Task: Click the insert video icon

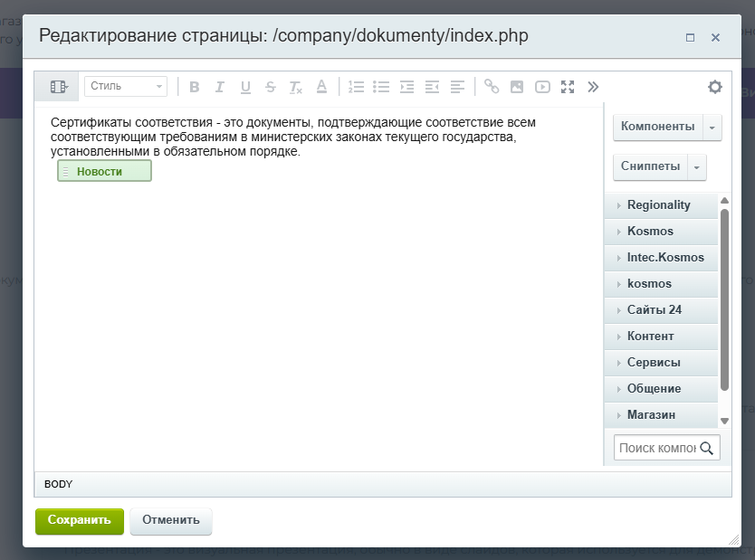Action: pos(542,87)
